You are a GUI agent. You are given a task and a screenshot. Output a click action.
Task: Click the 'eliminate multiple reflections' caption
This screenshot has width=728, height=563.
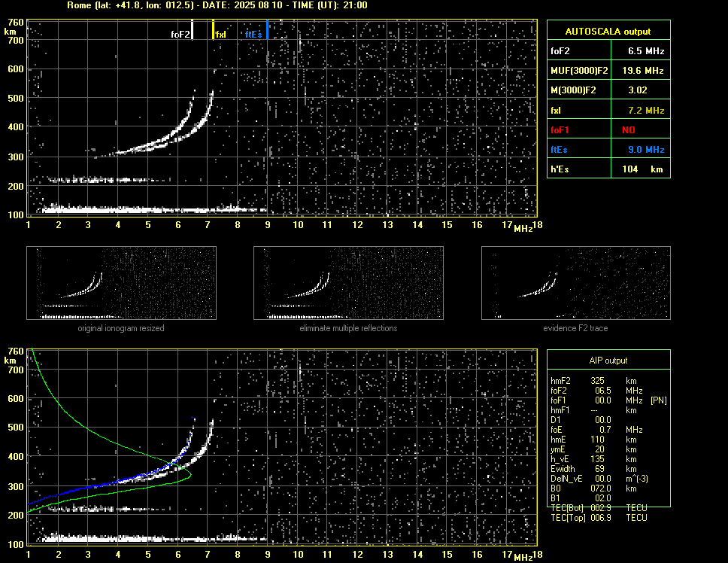(x=349, y=328)
